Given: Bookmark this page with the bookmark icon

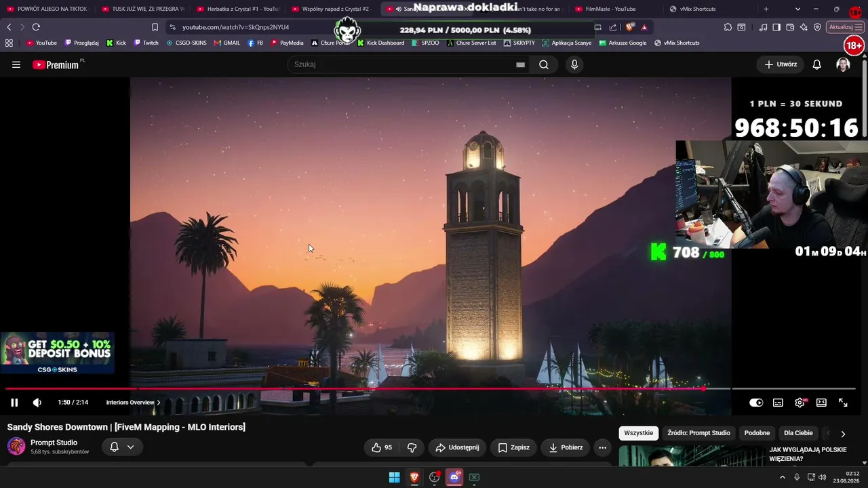Looking at the screenshot, I should click(x=155, y=27).
